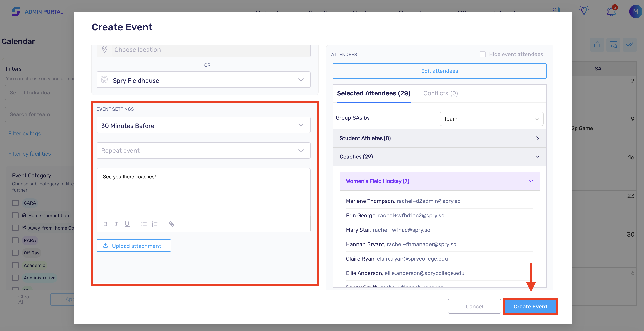Expand the Student Athletes (0) section

point(440,139)
